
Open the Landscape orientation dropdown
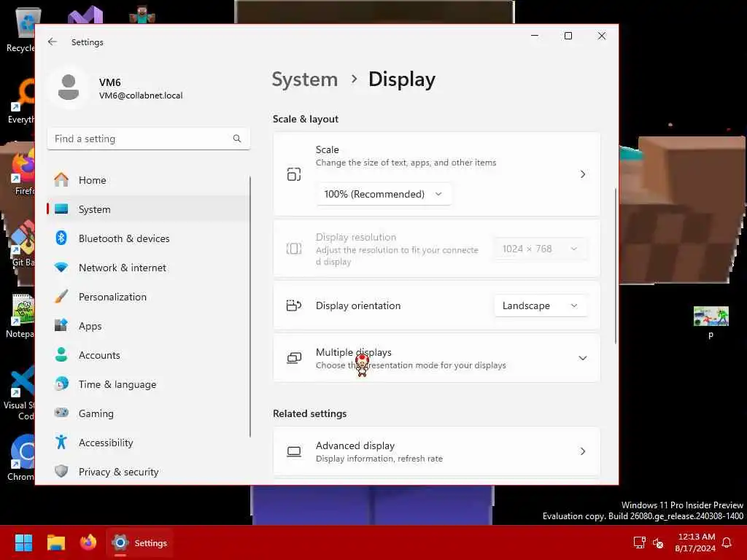[x=541, y=306]
